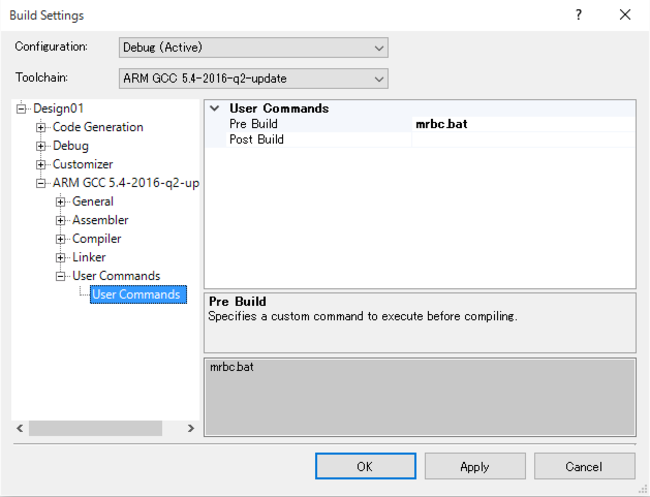Viewport: 650px width, 497px height.
Task: Expand the Debug tree node
Action: pyautogui.click(x=41, y=146)
